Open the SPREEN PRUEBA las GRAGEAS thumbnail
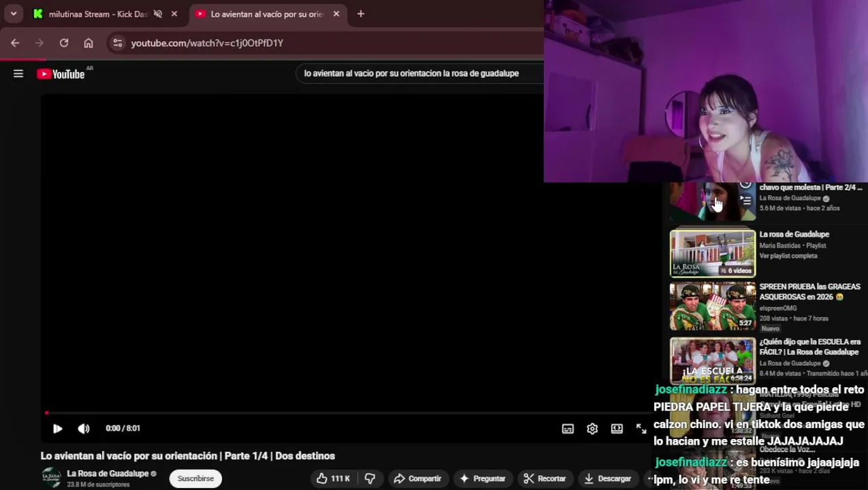This screenshot has height=490, width=868. (713, 306)
